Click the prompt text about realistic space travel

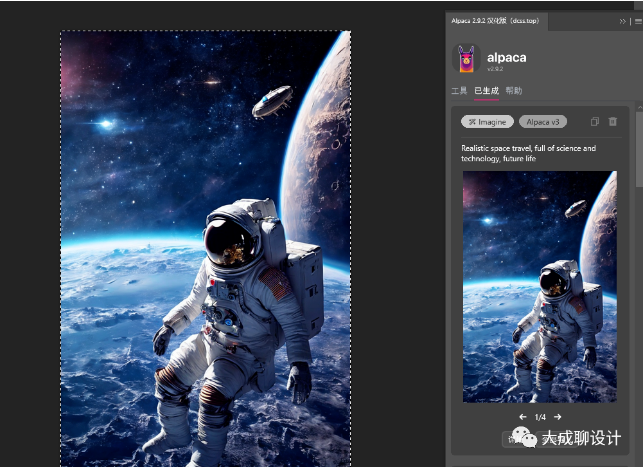[x=528, y=153]
